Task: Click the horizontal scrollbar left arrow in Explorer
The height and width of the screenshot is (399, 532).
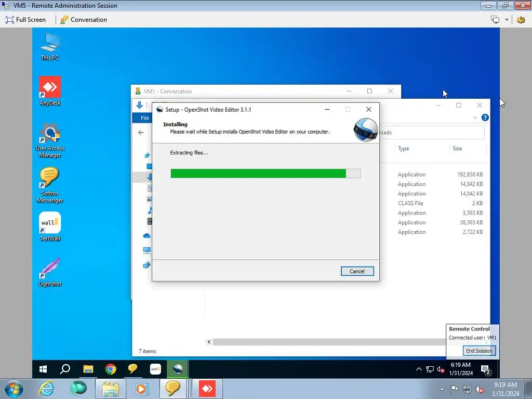Action: [209, 342]
